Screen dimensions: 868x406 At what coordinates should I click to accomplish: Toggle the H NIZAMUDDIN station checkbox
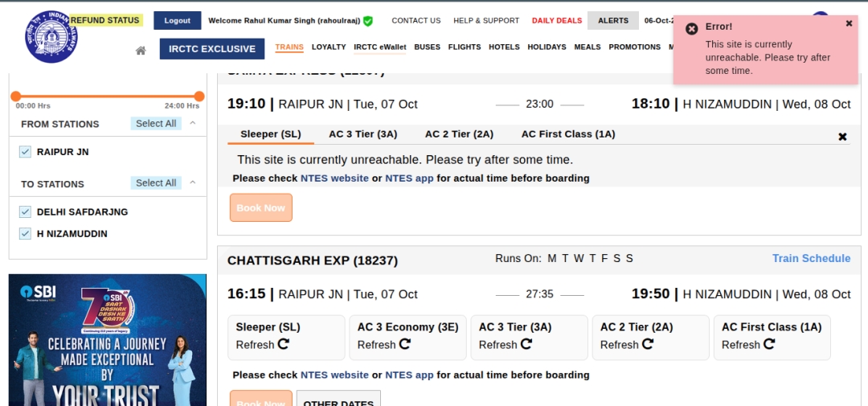[25, 234]
